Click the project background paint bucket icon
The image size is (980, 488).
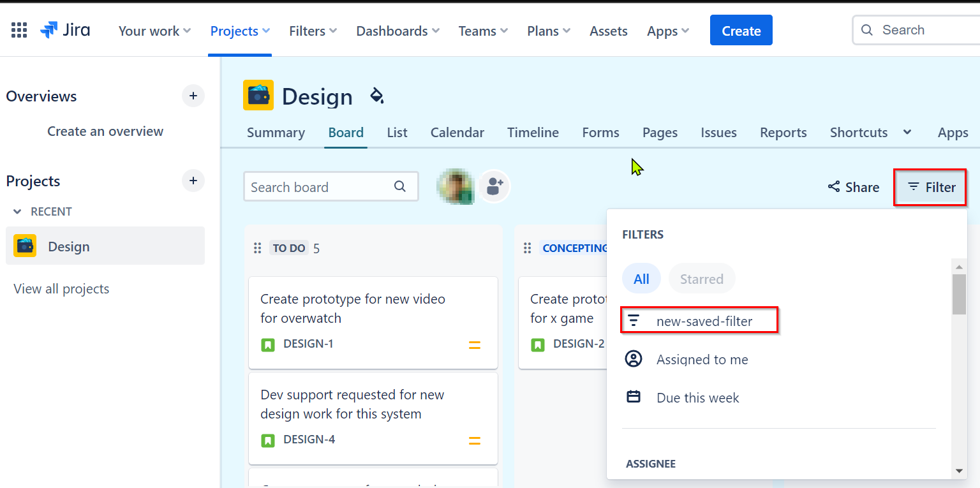(377, 96)
